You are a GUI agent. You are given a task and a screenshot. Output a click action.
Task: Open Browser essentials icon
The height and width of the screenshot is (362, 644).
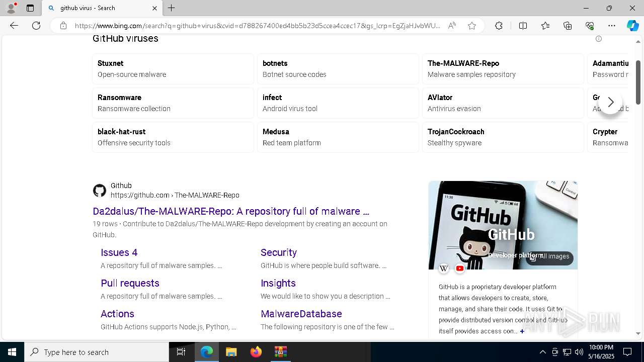coord(590,26)
